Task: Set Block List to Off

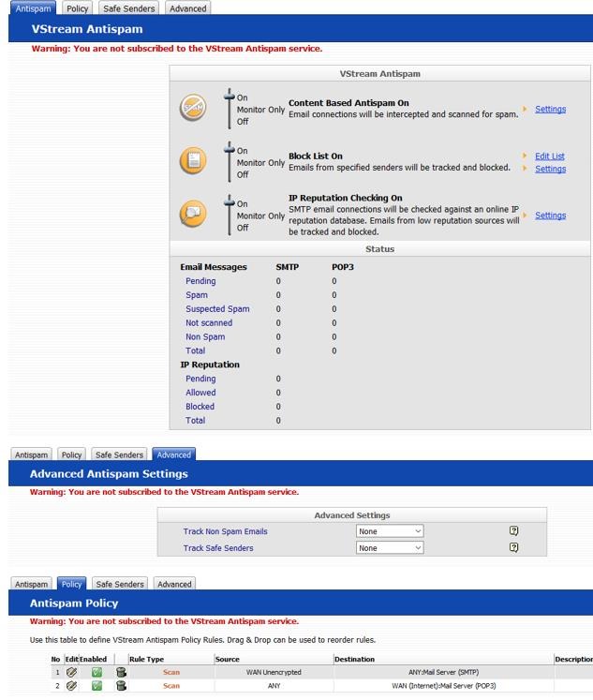Action: click(x=243, y=174)
